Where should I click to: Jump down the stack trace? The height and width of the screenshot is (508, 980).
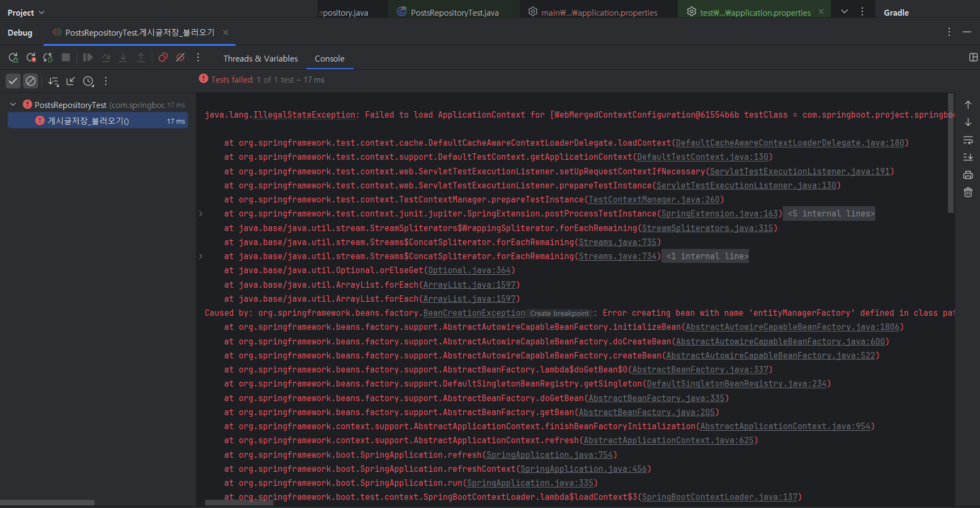968,122
